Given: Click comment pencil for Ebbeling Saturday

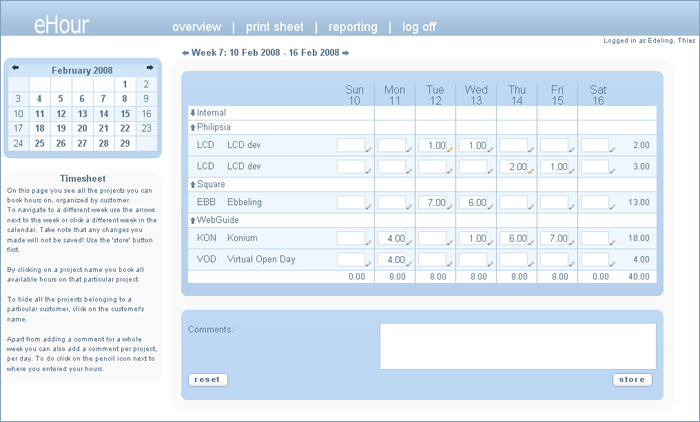Looking at the screenshot, I should coord(612,206).
